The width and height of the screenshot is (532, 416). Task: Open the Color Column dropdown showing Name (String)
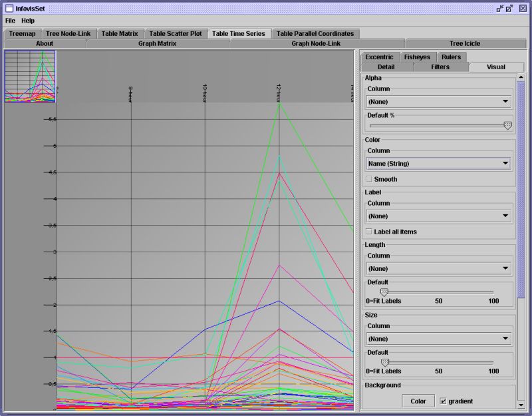pos(439,163)
